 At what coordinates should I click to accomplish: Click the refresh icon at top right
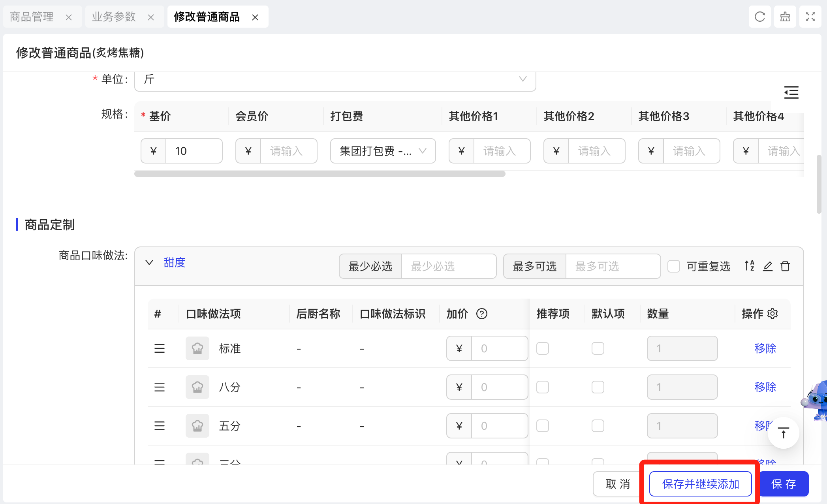(x=759, y=17)
